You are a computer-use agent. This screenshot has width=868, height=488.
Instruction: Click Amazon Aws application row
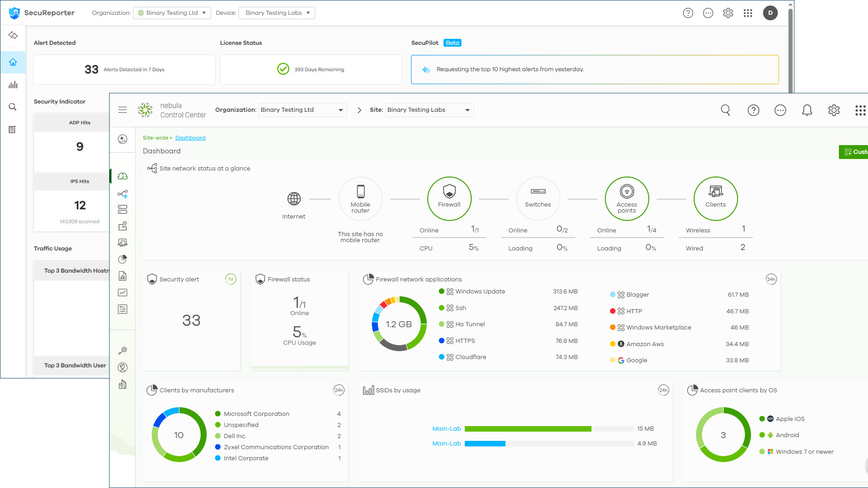(679, 344)
